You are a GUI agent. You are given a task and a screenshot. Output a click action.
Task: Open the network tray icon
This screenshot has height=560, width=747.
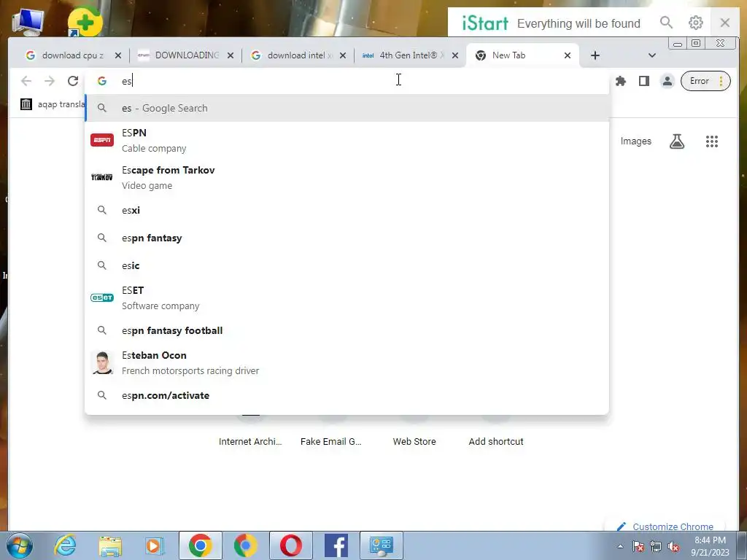[656, 547]
